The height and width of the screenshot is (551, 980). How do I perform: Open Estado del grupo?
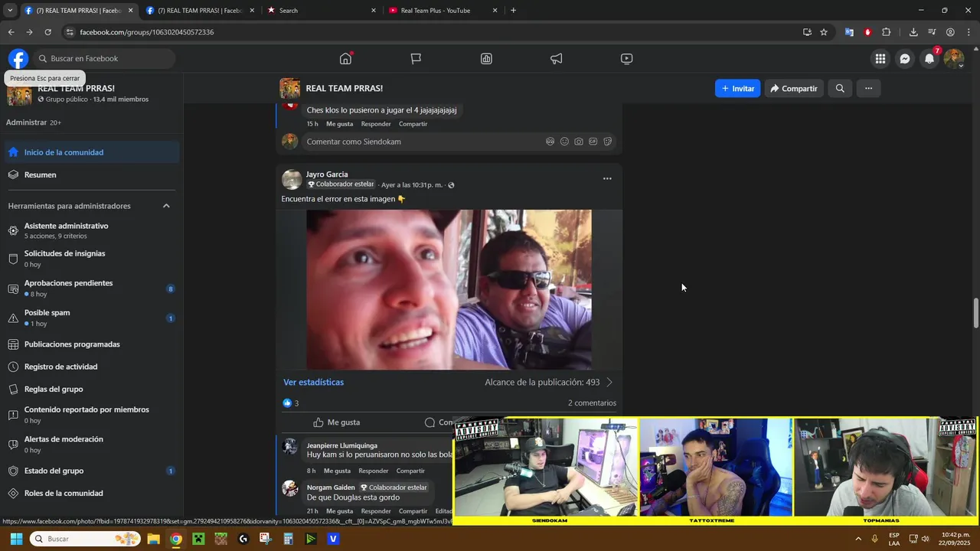[x=92, y=471]
